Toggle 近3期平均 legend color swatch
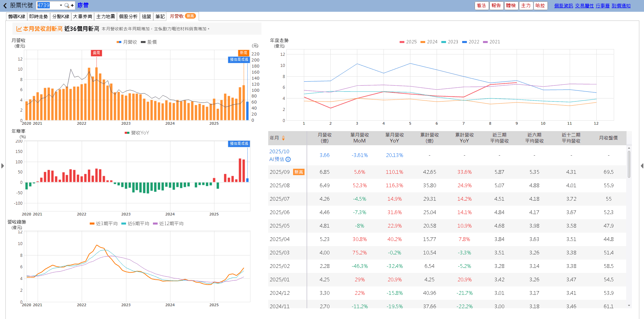644x319 pixels. pyautogui.click(x=92, y=224)
